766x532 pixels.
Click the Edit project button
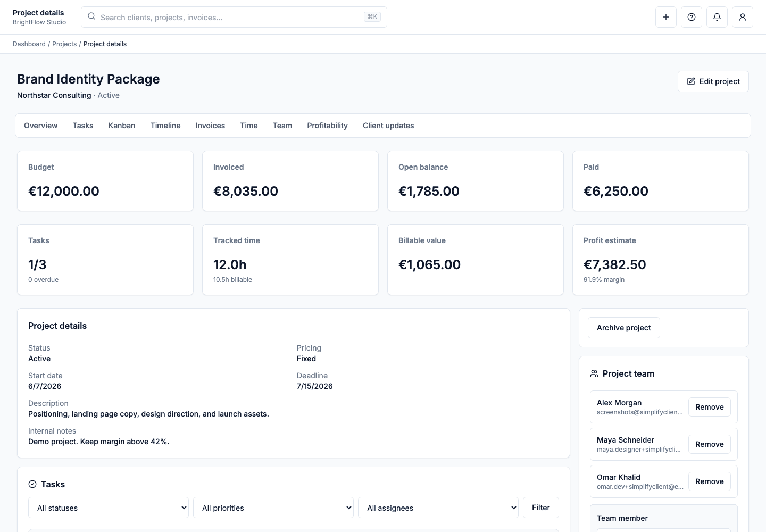pyautogui.click(x=713, y=81)
